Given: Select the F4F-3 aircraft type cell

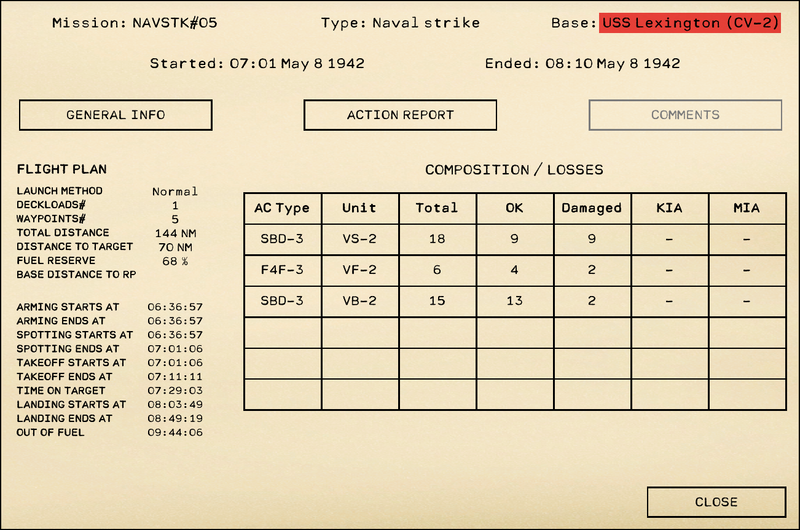Looking at the screenshot, I should pyautogui.click(x=282, y=270).
